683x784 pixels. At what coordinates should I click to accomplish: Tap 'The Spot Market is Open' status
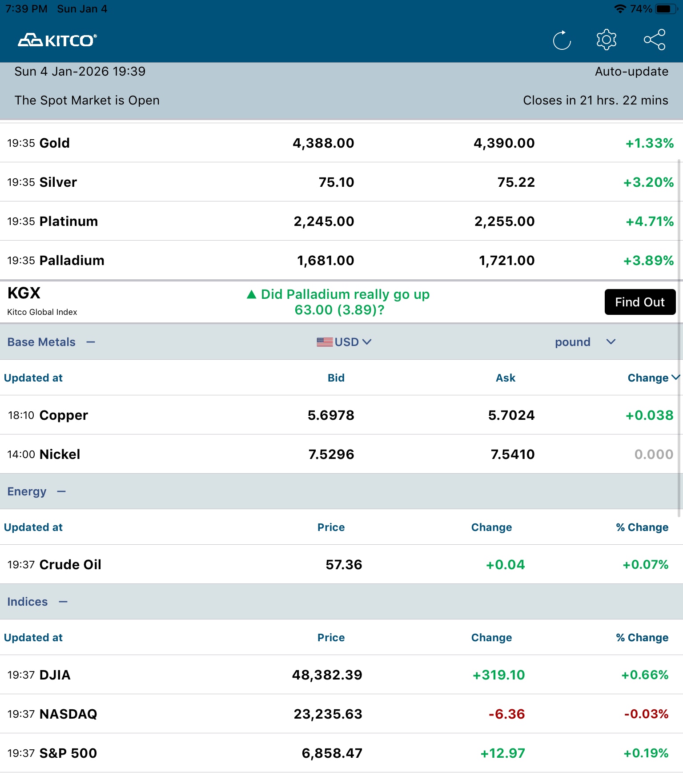87,101
